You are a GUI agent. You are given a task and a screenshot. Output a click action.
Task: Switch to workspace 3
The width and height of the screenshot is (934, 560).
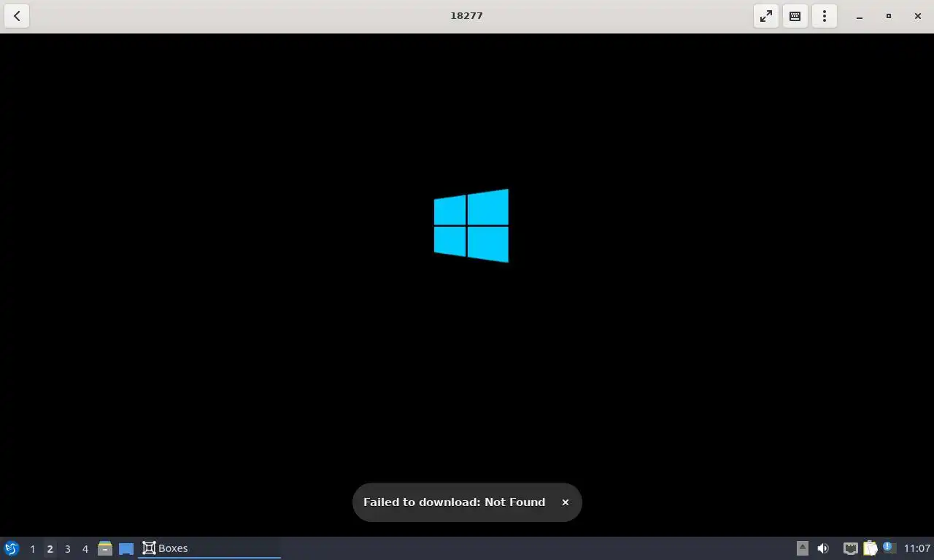click(67, 549)
